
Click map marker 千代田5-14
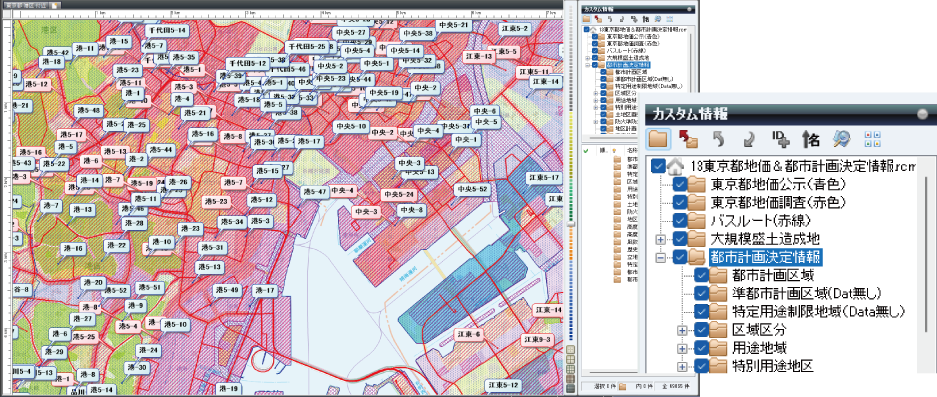167,30
